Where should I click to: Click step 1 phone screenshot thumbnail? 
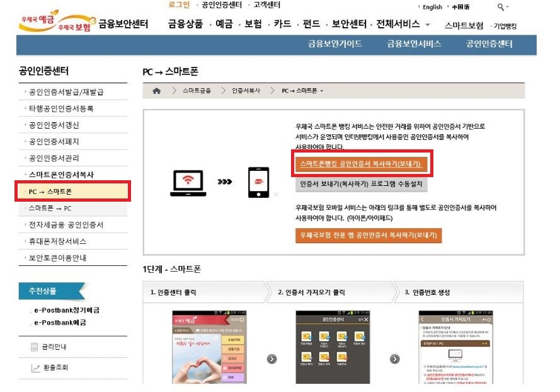click(x=209, y=347)
